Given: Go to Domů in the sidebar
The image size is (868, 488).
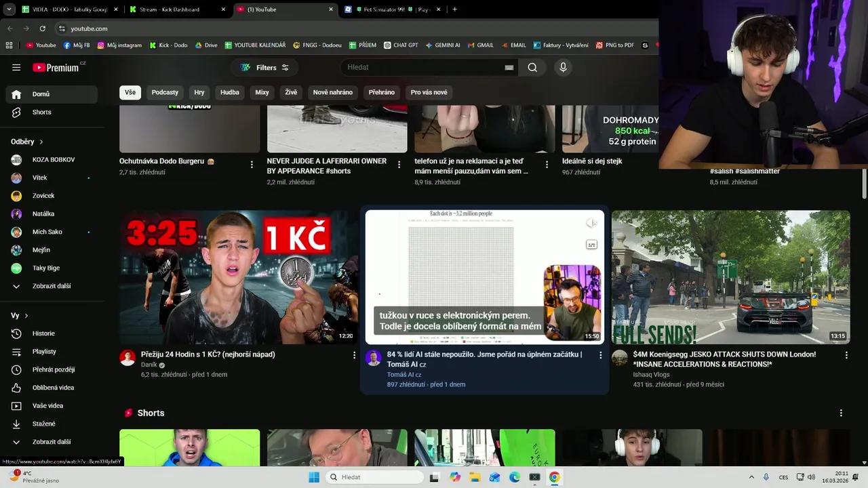Looking at the screenshot, I should click(52, 94).
